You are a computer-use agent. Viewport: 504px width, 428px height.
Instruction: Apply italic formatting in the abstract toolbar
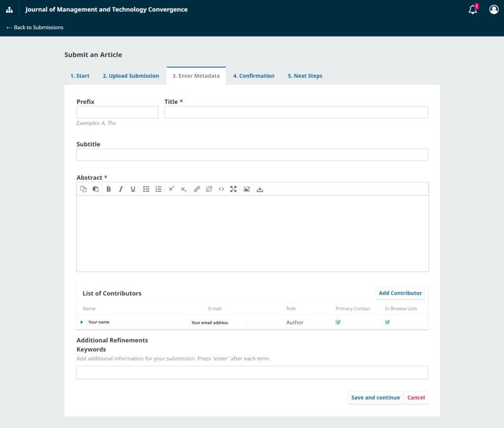(x=121, y=189)
